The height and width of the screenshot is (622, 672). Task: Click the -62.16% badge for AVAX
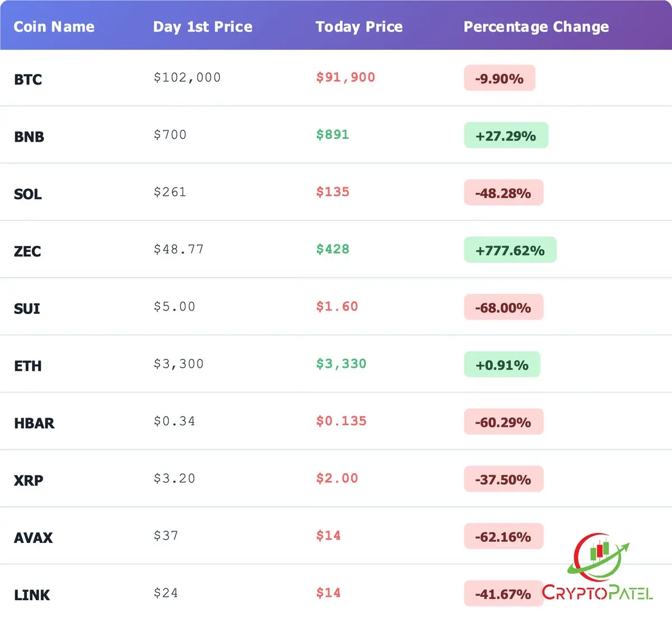coord(503,537)
